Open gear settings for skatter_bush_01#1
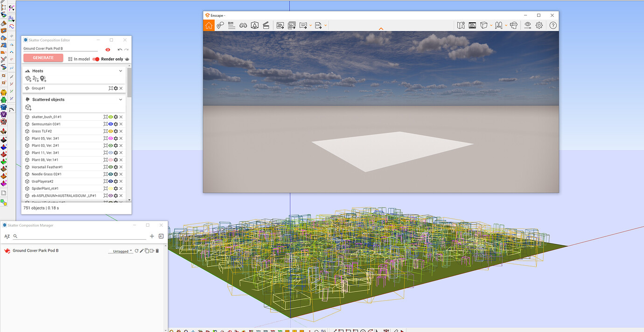The image size is (644, 332). pyautogui.click(x=116, y=117)
